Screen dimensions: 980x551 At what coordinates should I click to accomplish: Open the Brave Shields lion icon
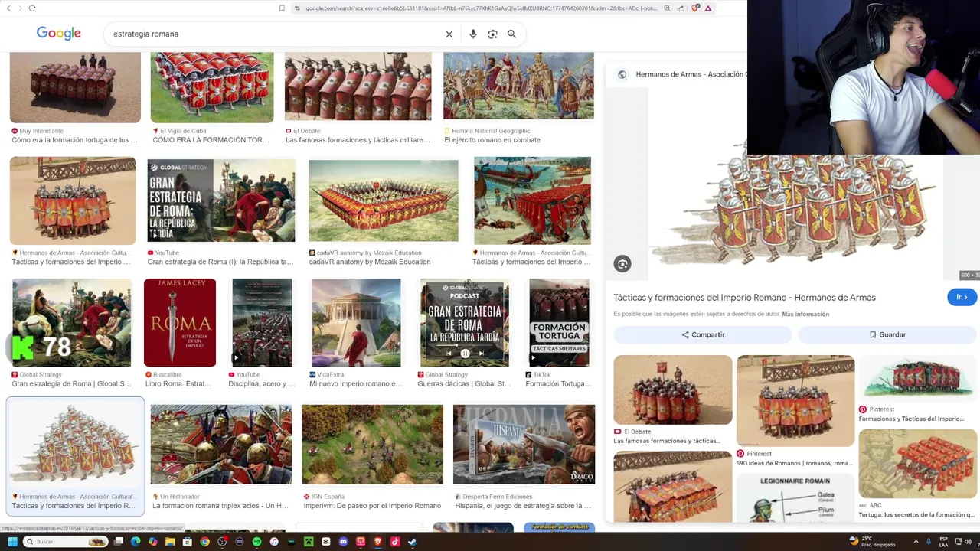coord(695,8)
